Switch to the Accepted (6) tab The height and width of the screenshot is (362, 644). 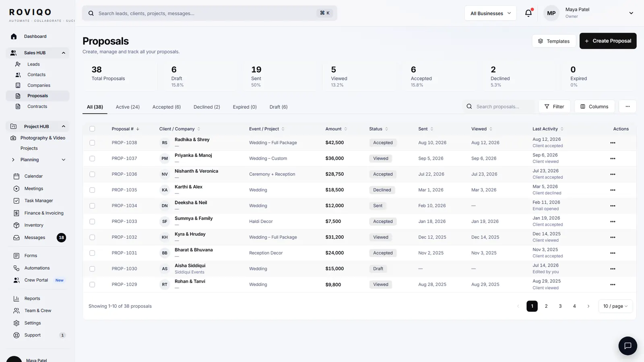pos(167,107)
